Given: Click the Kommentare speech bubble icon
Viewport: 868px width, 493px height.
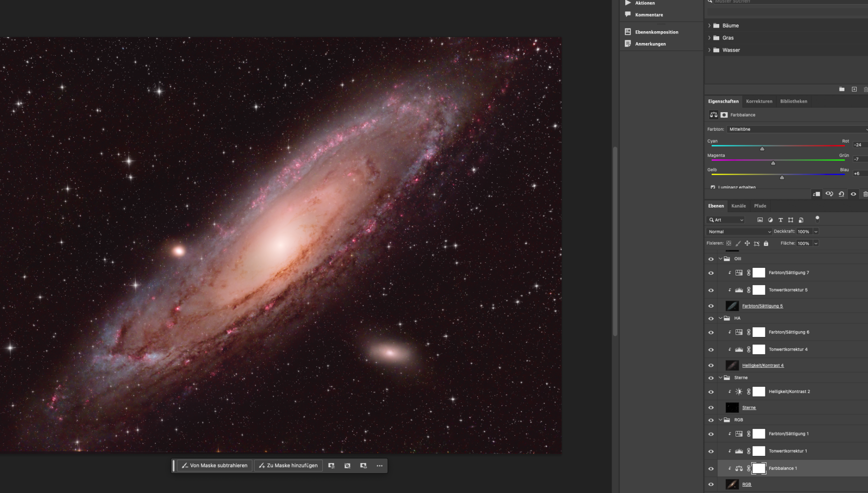Looking at the screenshot, I should [628, 14].
